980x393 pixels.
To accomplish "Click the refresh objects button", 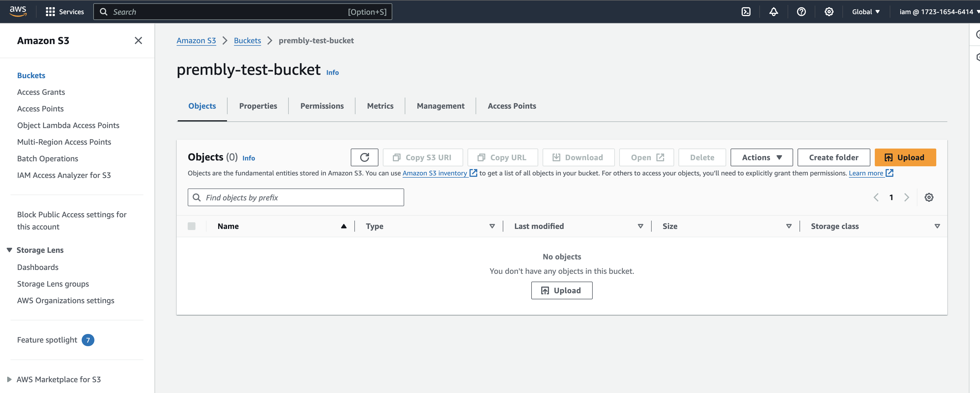I will [364, 157].
